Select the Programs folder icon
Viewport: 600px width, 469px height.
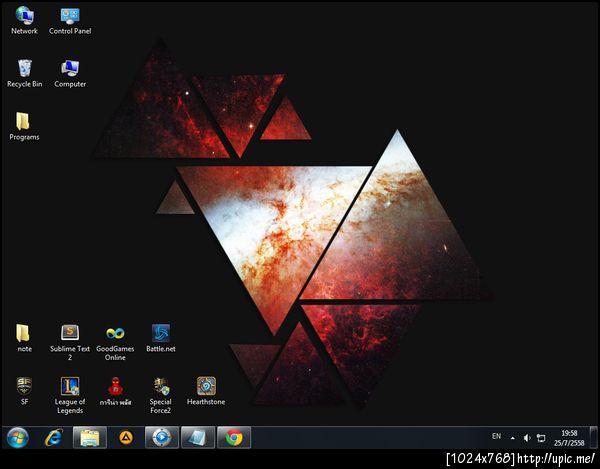24,127
